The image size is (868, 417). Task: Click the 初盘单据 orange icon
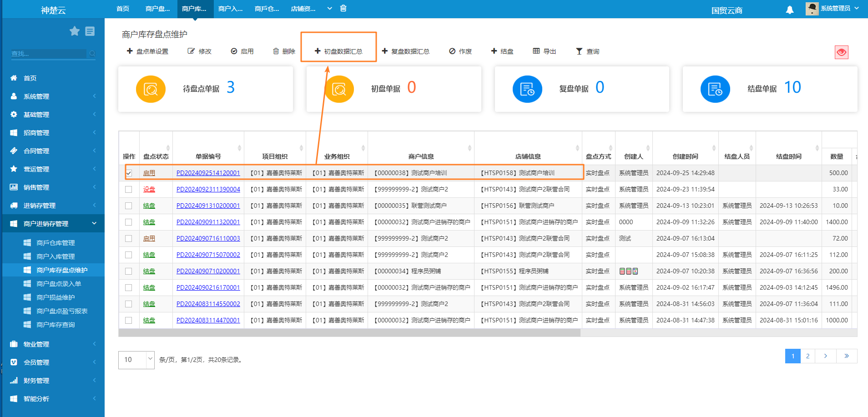pos(339,89)
